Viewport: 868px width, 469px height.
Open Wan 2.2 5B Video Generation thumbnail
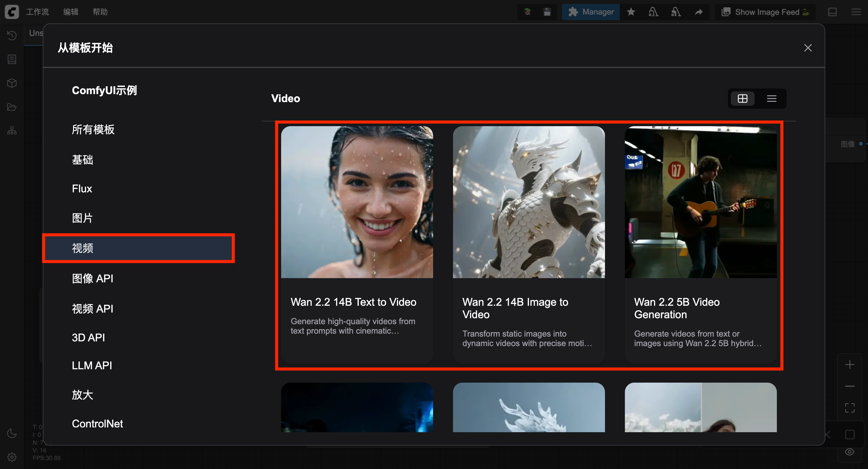coord(701,202)
